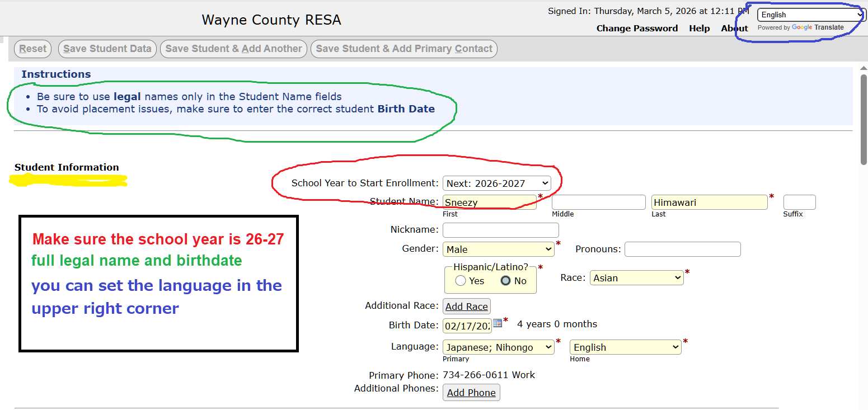Screen dimensions: 868x410
Task: Expand the Home Language dropdown
Action: [x=625, y=347]
